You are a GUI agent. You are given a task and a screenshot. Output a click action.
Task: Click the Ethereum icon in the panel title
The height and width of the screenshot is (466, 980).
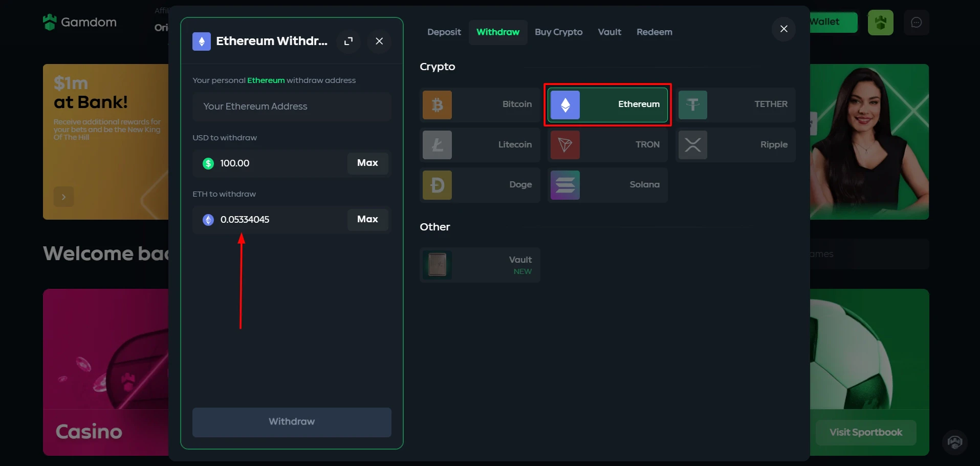coord(202,41)
